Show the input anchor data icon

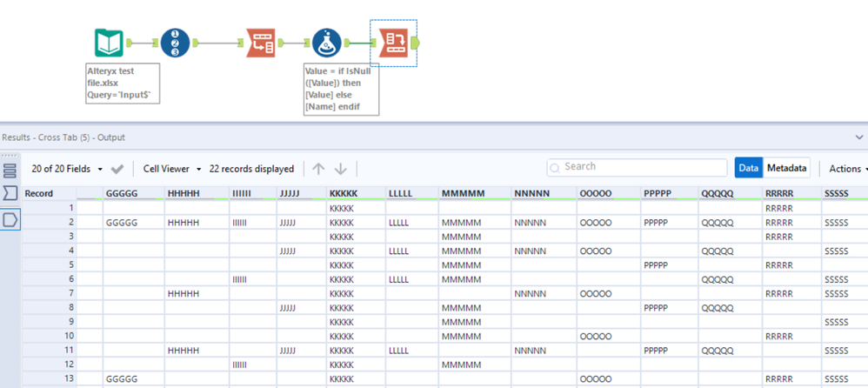pyautogui.click(x=10, y=193)
